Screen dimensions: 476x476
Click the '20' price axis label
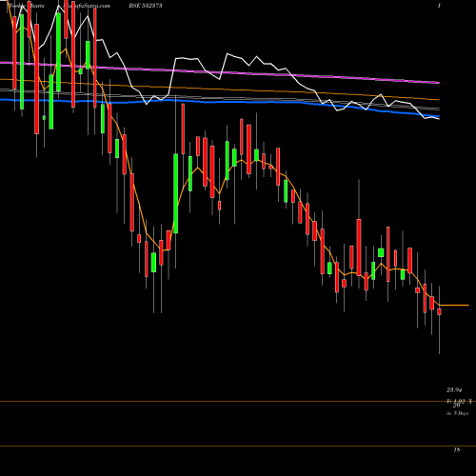point(456,406)
